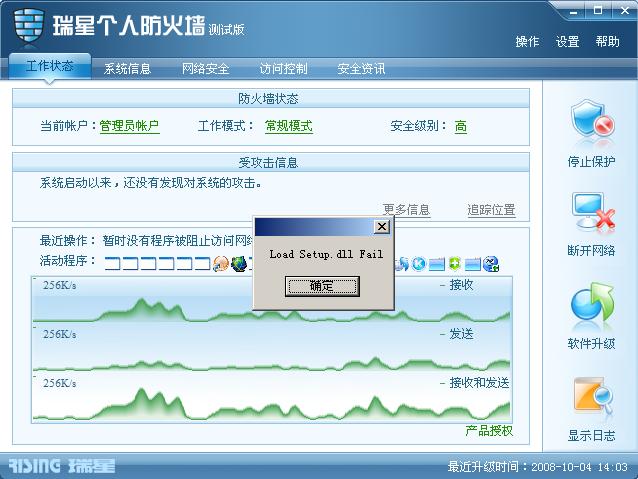638x479 pixels.
Task: Select the orange globe program icon in active programs
Action: (221, 264)
